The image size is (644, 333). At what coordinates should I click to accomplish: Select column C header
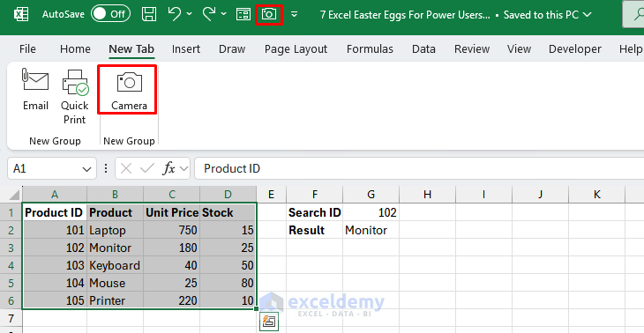tap(172, 195)
